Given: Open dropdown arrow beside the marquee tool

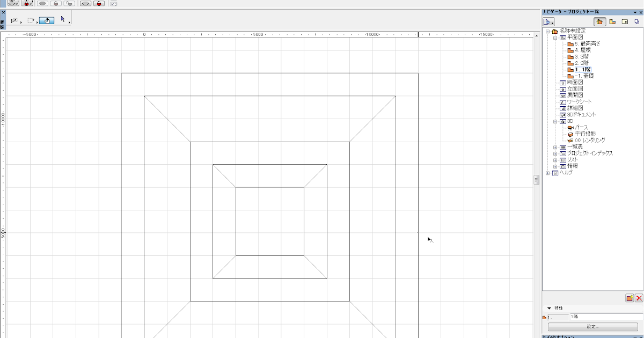Looking at the screenshot, I should click(x=37, y=23).
